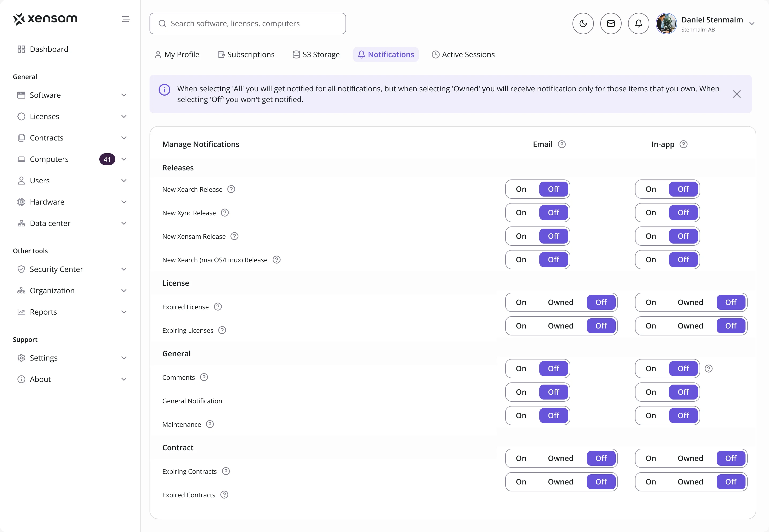The image size is (769, 532).
Task: Click help icon next to Email column
Action: 562,144
